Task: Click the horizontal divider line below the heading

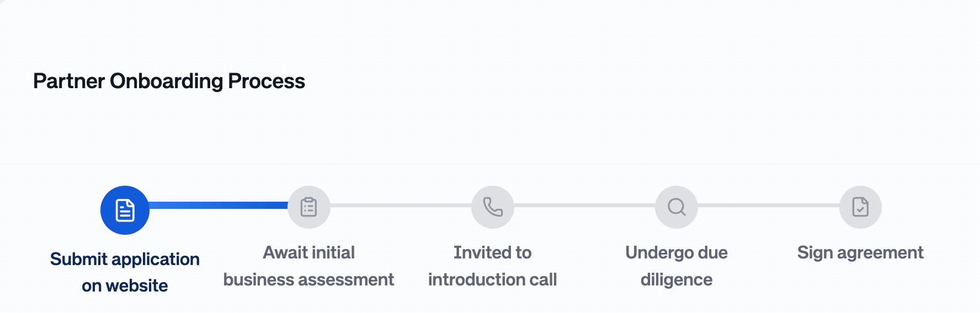Action: coord(490,164)
